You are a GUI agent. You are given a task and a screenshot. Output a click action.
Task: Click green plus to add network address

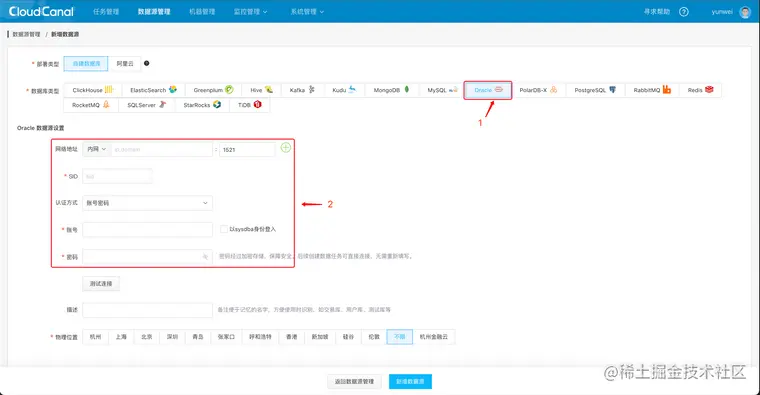[x=286, y=147]
